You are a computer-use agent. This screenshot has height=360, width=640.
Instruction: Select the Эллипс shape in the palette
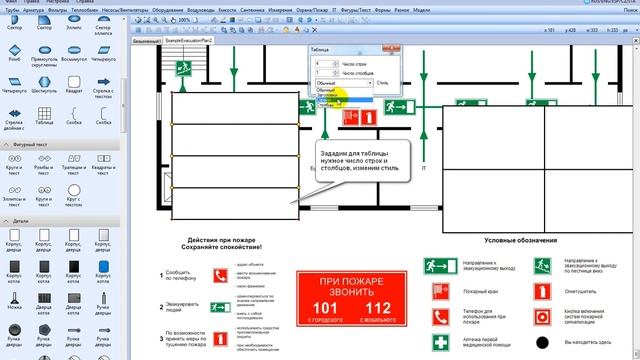pos(74,21)
